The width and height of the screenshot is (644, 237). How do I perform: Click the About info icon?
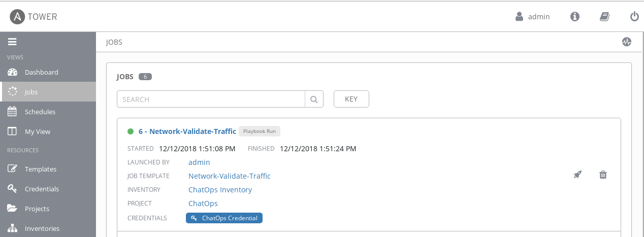coord(575,17)
